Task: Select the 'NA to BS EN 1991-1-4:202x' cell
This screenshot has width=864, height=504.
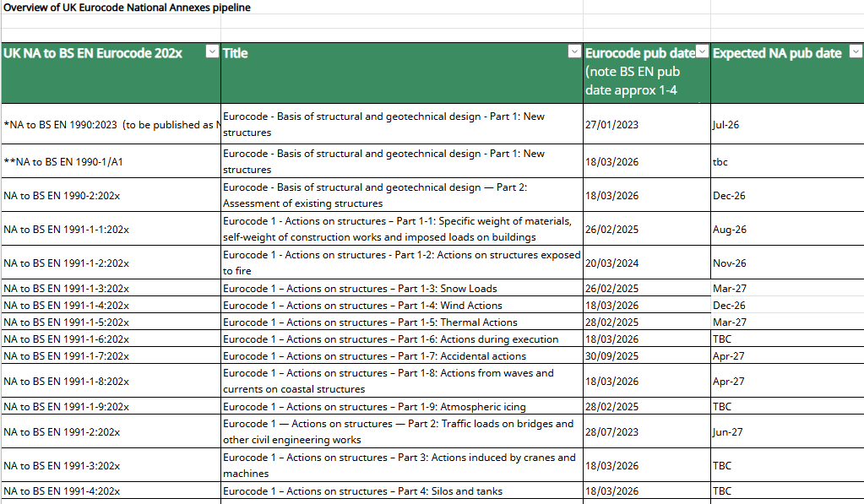Action: pos(111,305)
